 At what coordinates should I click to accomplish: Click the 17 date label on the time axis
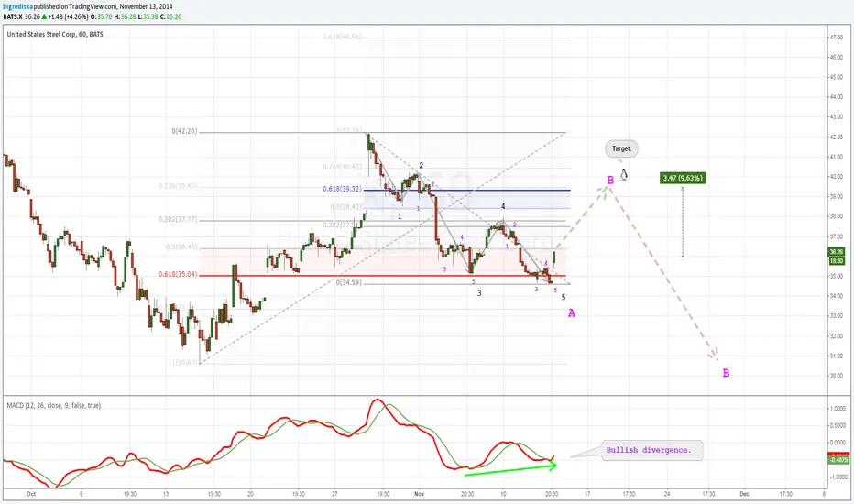coord(587,494)
